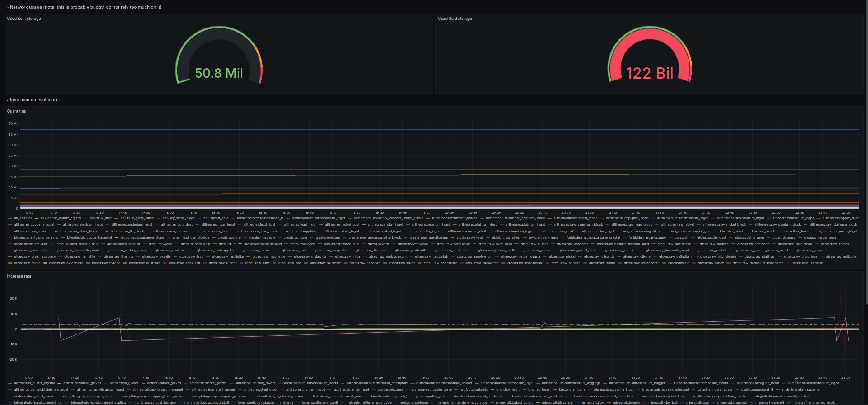The width and height of the screenshot is (868, 405).
Task: Click gtceu:deepslate_dust legend label
Action: pos(31,244)
